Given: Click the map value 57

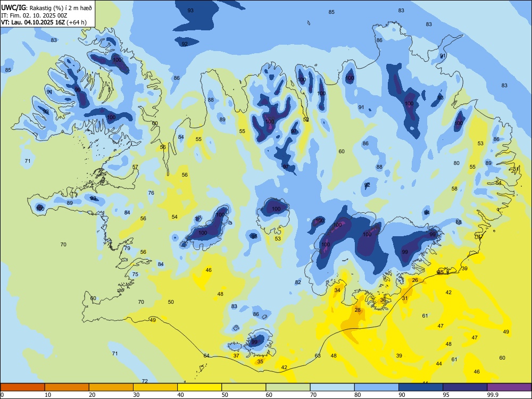Looking at the screenshot, I should (135, 167).
